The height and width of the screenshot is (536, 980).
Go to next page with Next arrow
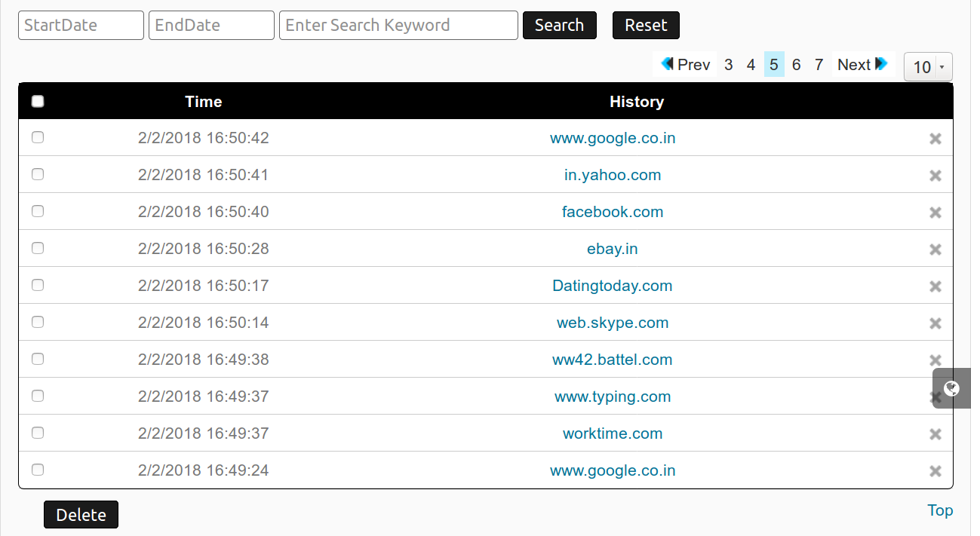point(862,65)
